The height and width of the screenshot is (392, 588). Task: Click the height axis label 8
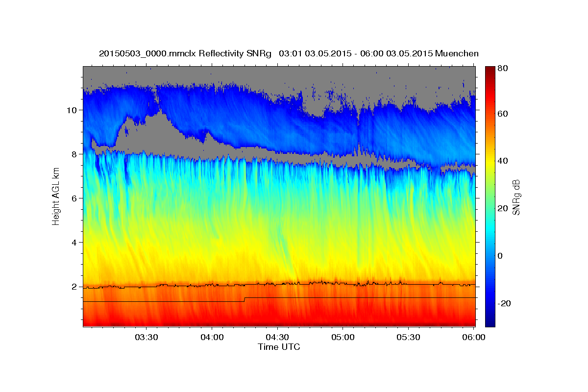tap(74, 154)
